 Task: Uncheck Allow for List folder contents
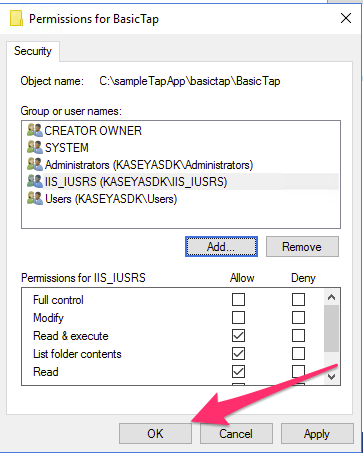tap(238, 353)
